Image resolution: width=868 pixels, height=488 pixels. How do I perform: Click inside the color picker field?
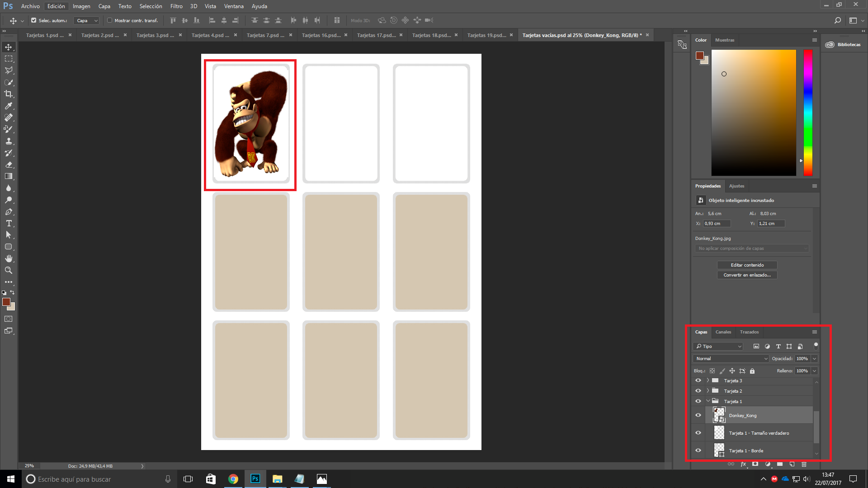754,113
